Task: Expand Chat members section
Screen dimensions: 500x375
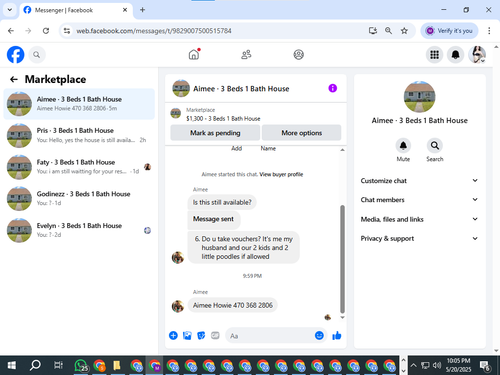Action: click(419, 200)
